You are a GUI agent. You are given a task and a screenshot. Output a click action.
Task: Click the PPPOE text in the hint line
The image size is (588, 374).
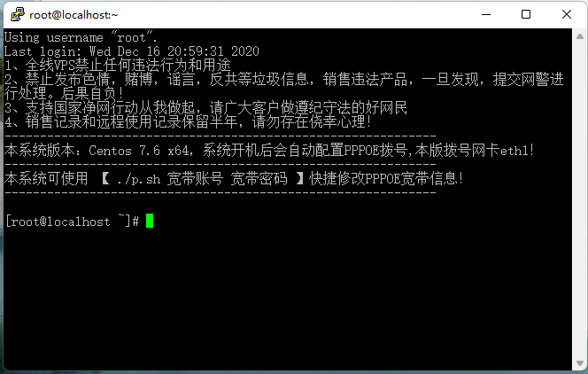[383, 179]
